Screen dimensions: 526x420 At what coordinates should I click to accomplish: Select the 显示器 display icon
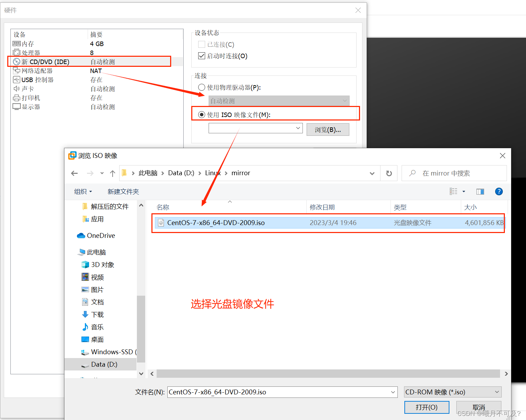(x=17, y=107)
